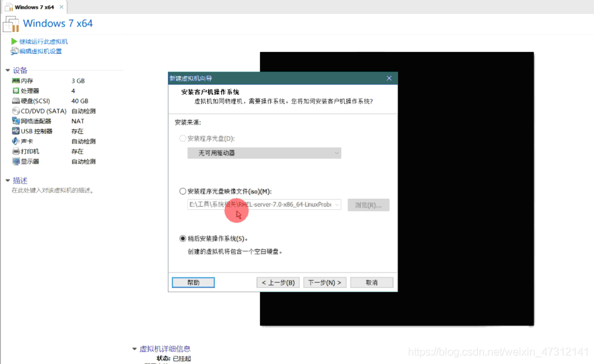This screenshot has height=364, width=594.
Task: Click the Cancel (取消) button
Action: [371, 283]
